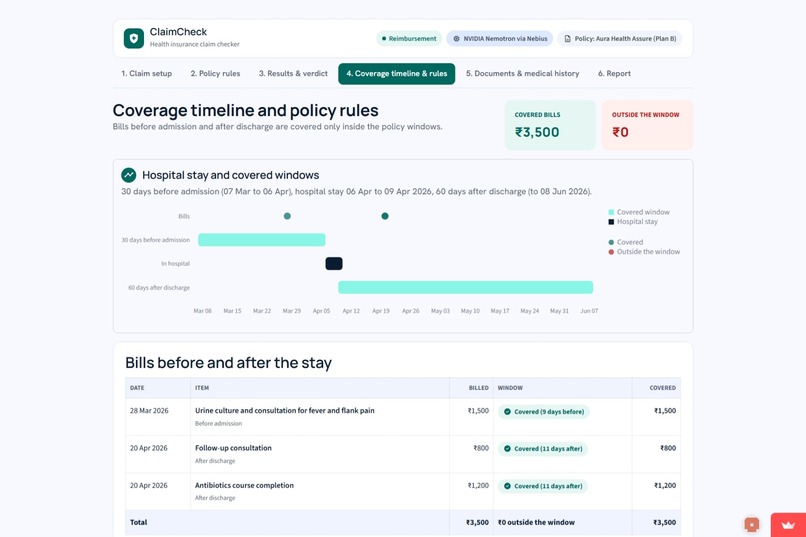Click the first bill dot near Mar 29
Viewport: 806px width, 537px height.
287,216
